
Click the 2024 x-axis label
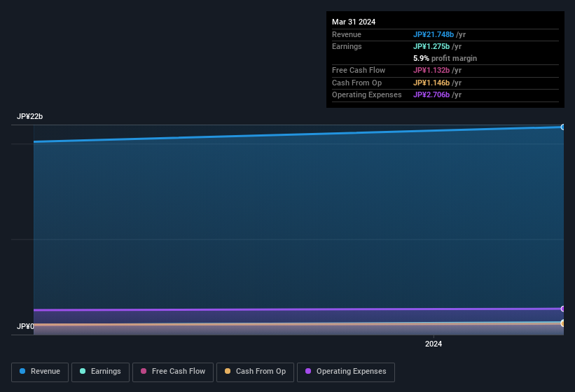[x=434, y=344]
